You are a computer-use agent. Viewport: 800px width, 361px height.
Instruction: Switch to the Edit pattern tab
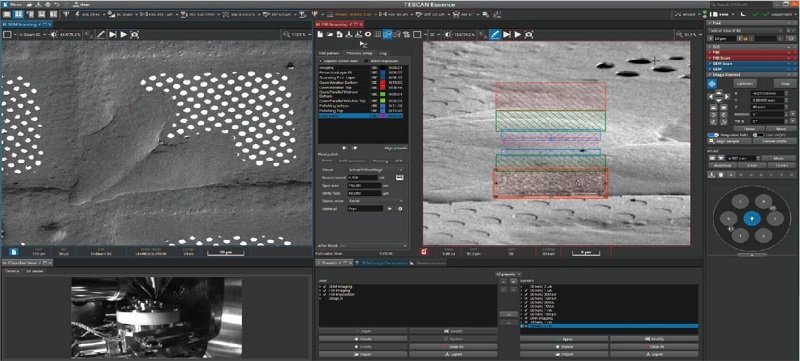coord(329,53)
